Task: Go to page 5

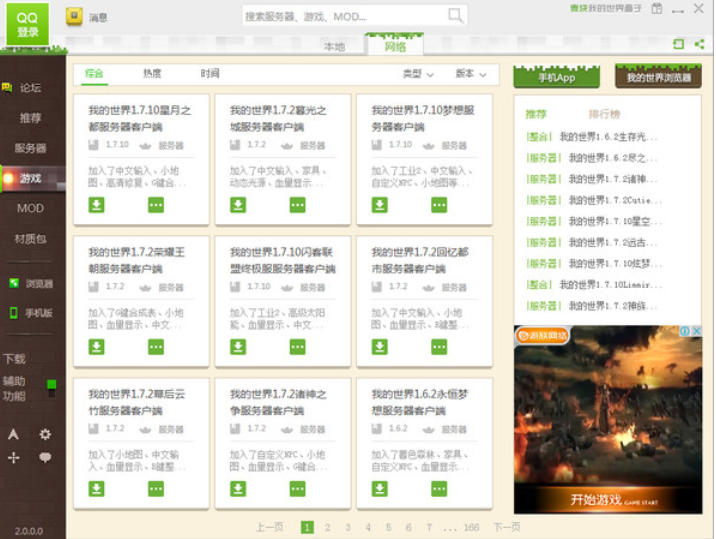Action: pyautogui.click(x=389, y=528)
